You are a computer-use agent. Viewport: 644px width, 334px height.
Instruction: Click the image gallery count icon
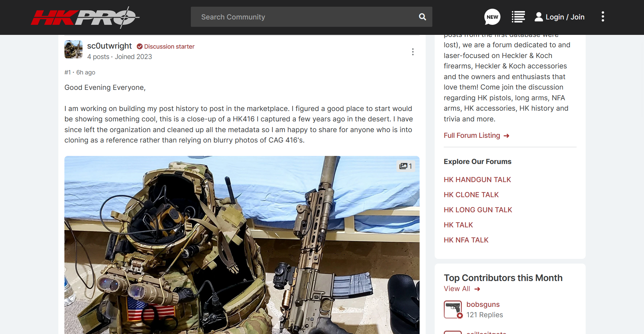pyautogui.click(x=406, y=166)
